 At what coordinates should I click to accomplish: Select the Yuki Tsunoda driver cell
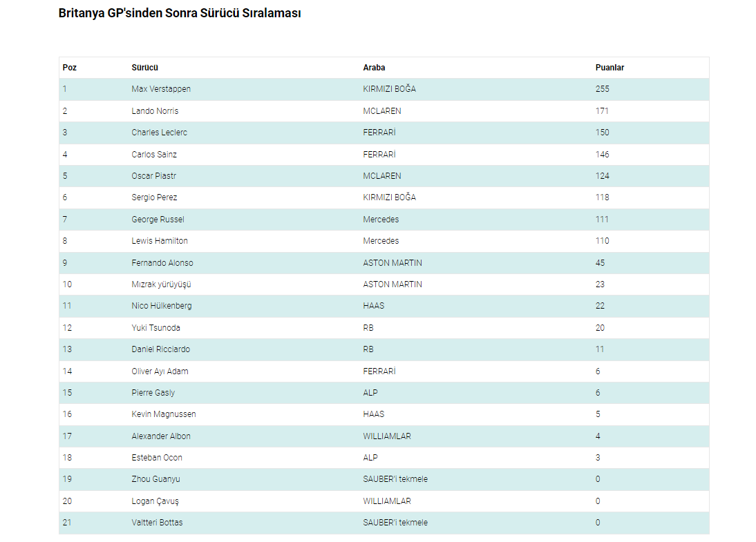point(156,328)
